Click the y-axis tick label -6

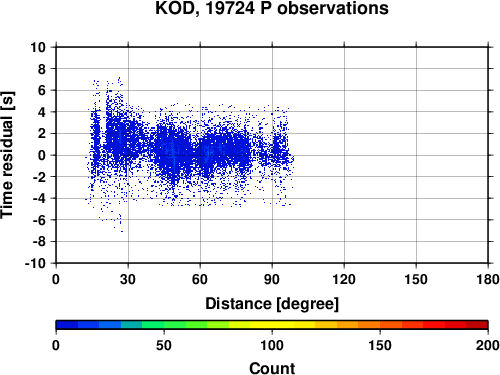click(39, 220)
